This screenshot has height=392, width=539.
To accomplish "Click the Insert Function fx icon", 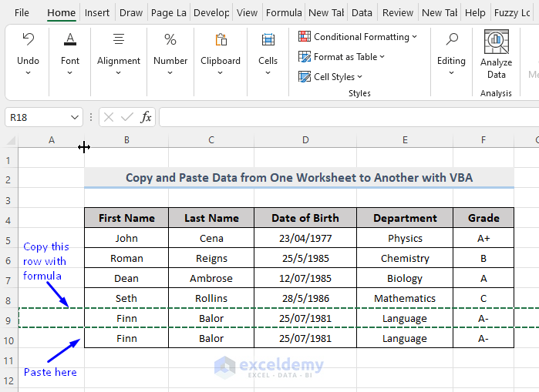I will (146, 117).
